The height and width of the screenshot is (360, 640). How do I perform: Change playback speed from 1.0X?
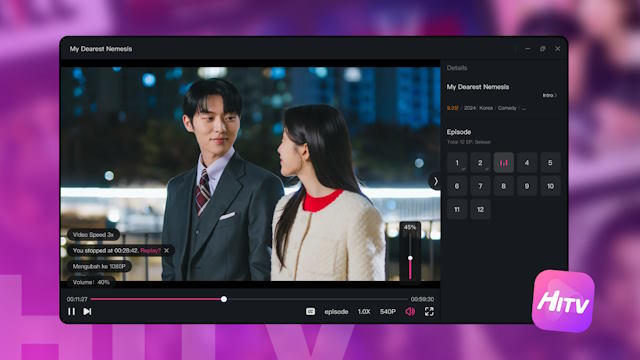364,311
